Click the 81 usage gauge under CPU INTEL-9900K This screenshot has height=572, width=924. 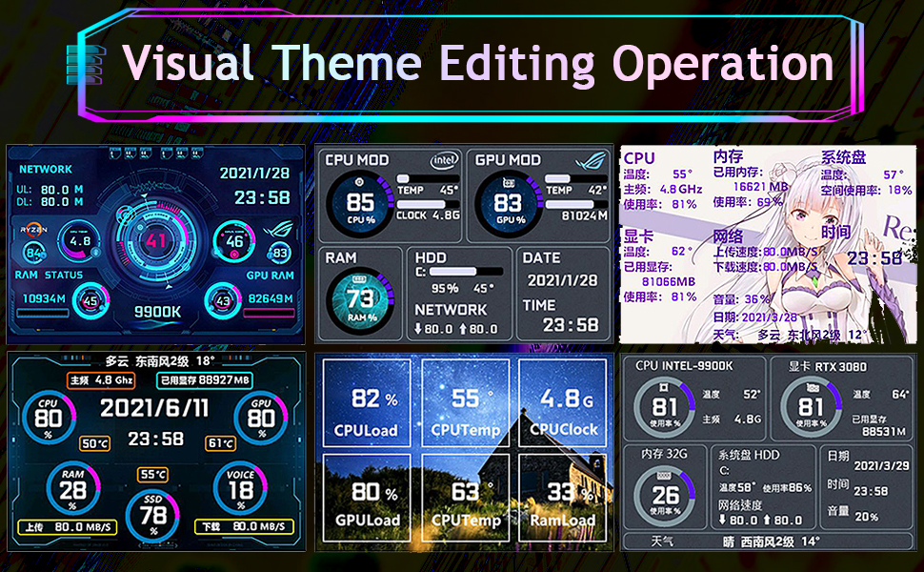(664, 407)
